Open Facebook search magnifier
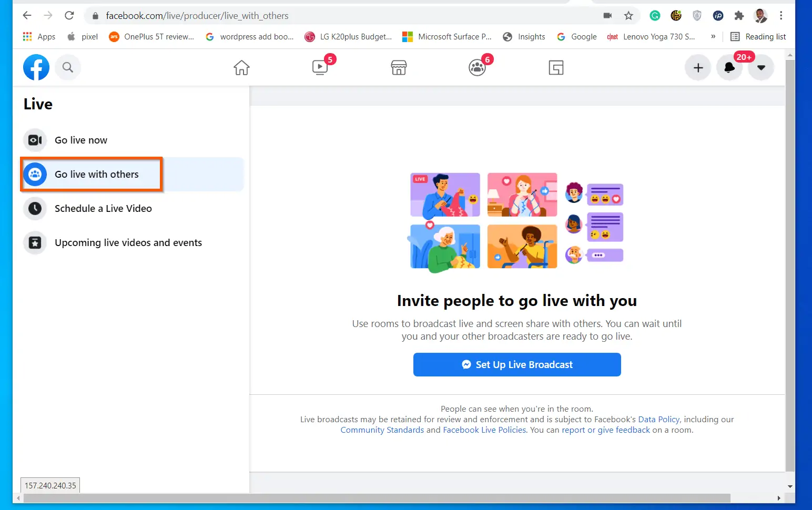This screenshot has height=510, width=812. click(x=68, y=67)
